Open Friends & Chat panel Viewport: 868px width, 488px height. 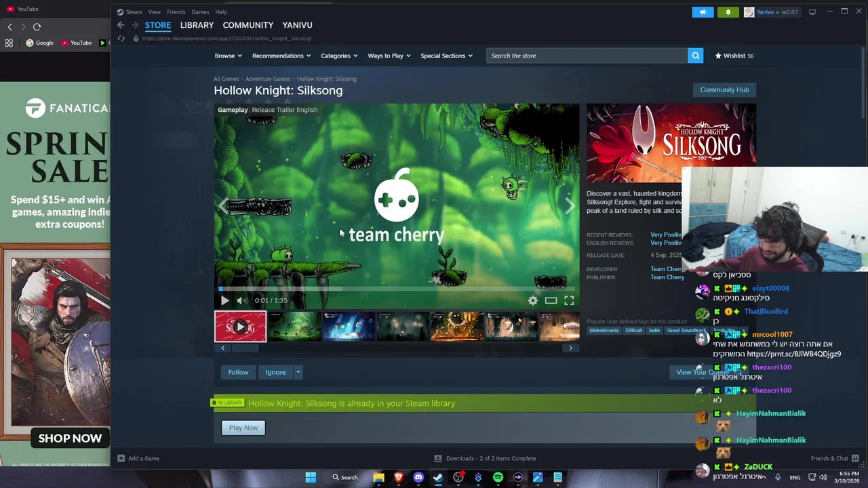(x=835, y=458)
